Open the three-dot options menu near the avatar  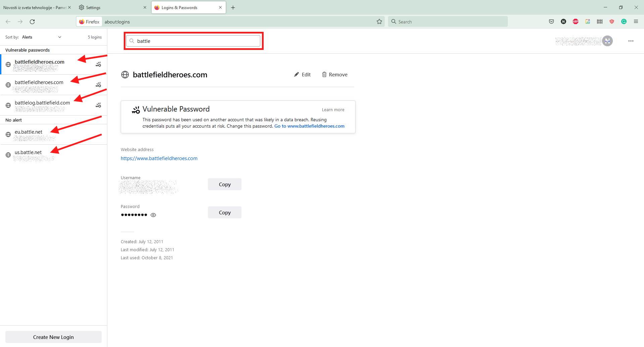(x=631, y=41)
